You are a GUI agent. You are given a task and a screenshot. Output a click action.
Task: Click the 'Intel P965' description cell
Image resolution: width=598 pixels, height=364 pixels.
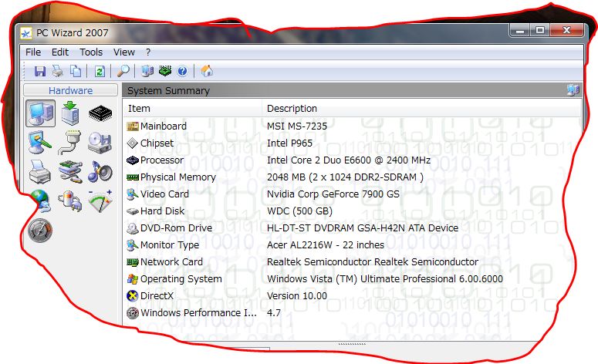[289, 143]
